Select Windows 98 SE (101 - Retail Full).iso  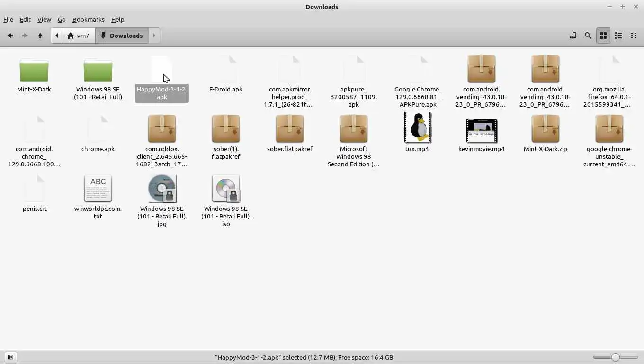pyautogui.click(x=226, y=201)
